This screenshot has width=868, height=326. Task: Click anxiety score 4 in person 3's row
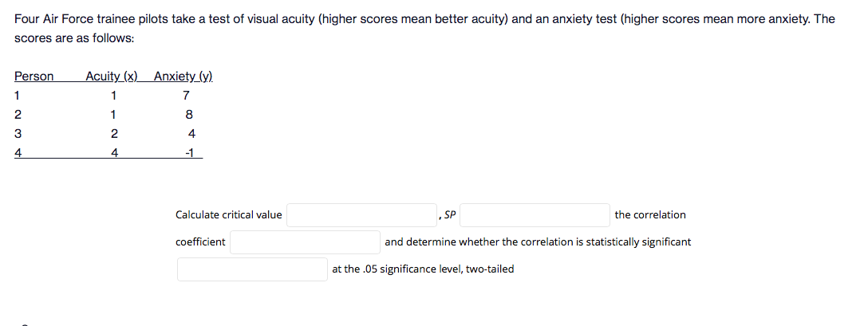tap(191, 133)
